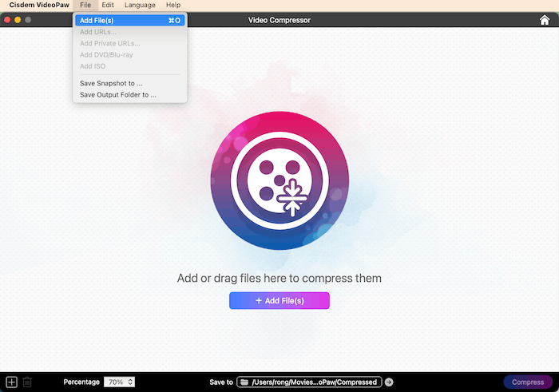Open the Help menu

point(173,6)
